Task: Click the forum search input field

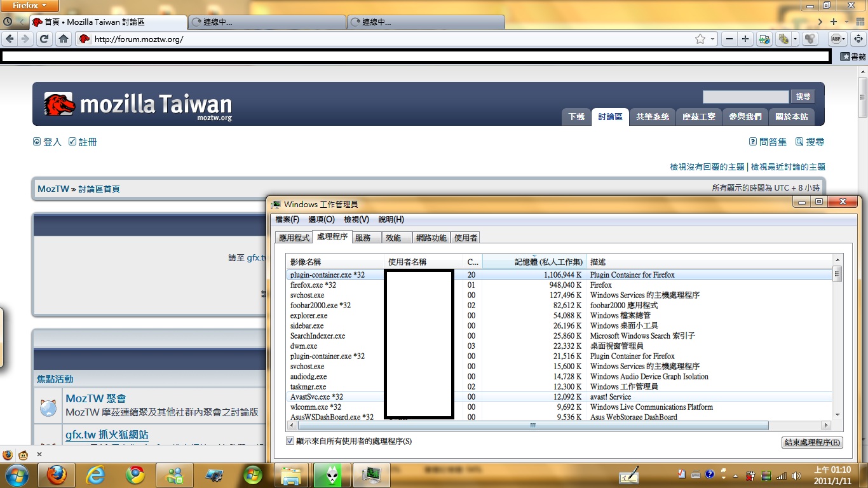Action: pos(746,97)
